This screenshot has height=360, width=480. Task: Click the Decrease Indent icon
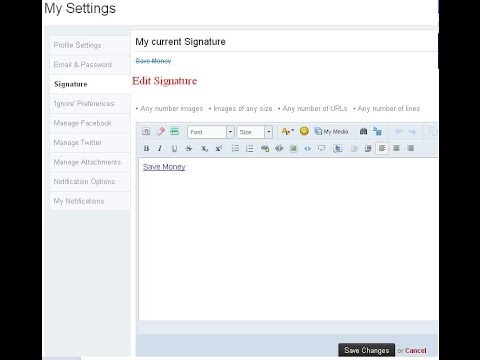point(354,149)
